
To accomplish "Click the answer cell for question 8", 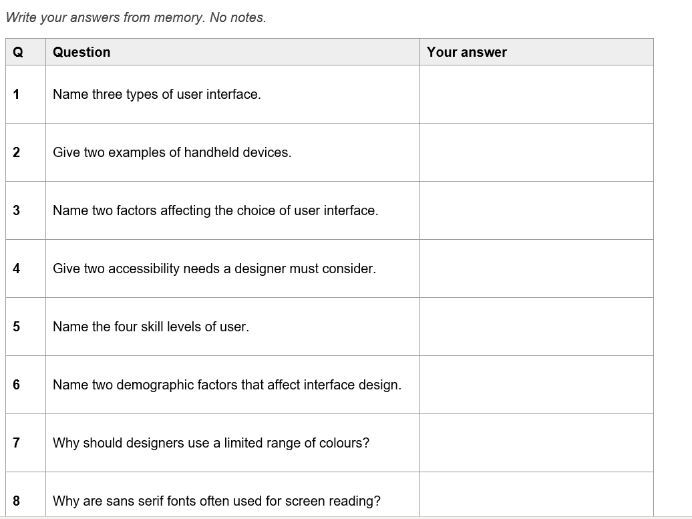I will [536, 495].
